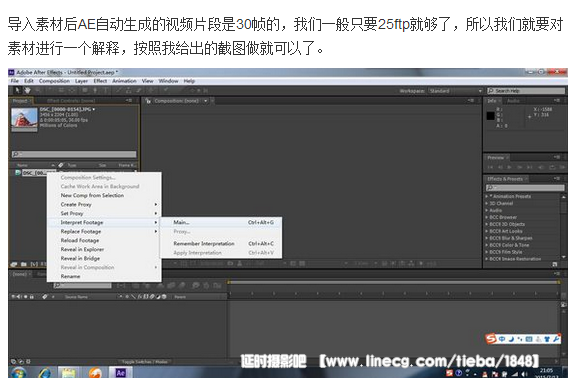
Task: Switch to the Audio panel tab
Action: point(513,101)
